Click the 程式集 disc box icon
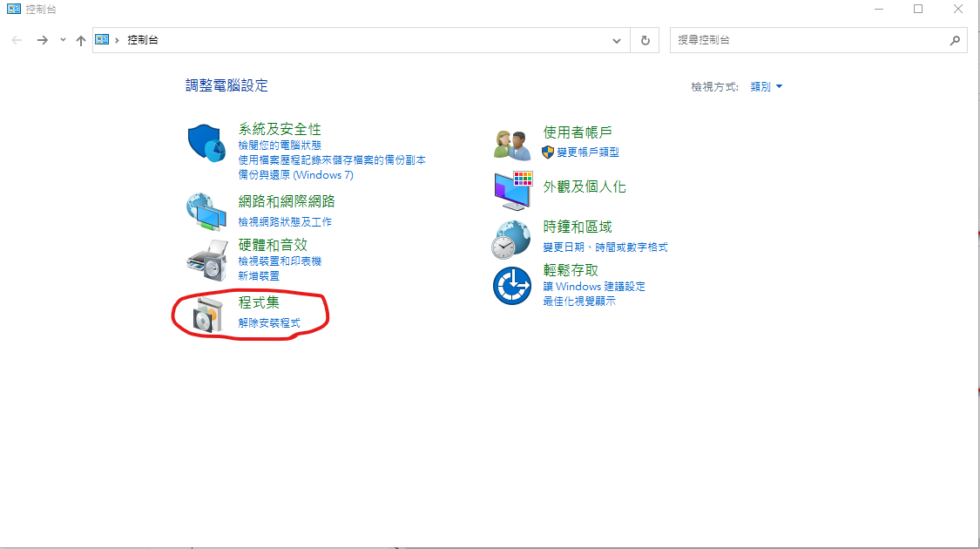 (207, 315)
